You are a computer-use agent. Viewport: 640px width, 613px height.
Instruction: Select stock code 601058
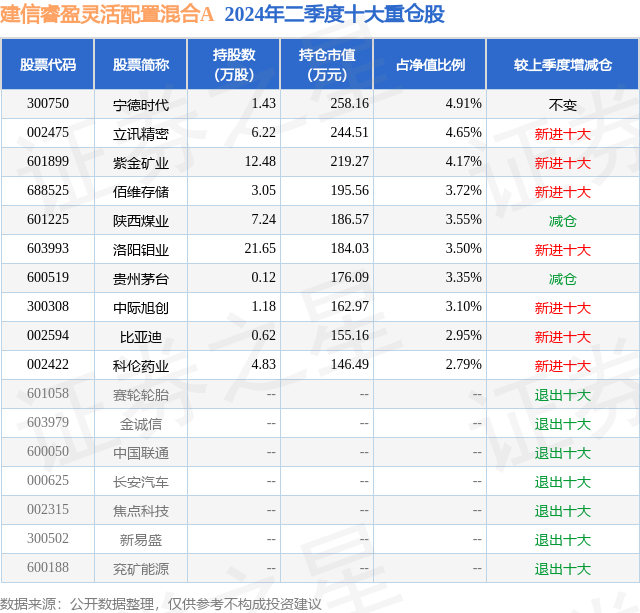coord(48,393)
